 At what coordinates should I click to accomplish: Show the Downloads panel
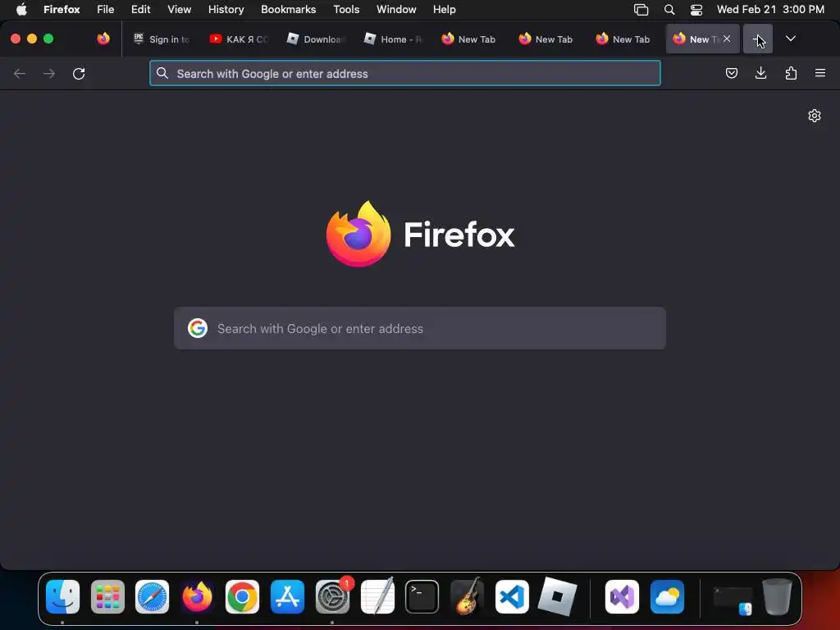tap(760, 73)
